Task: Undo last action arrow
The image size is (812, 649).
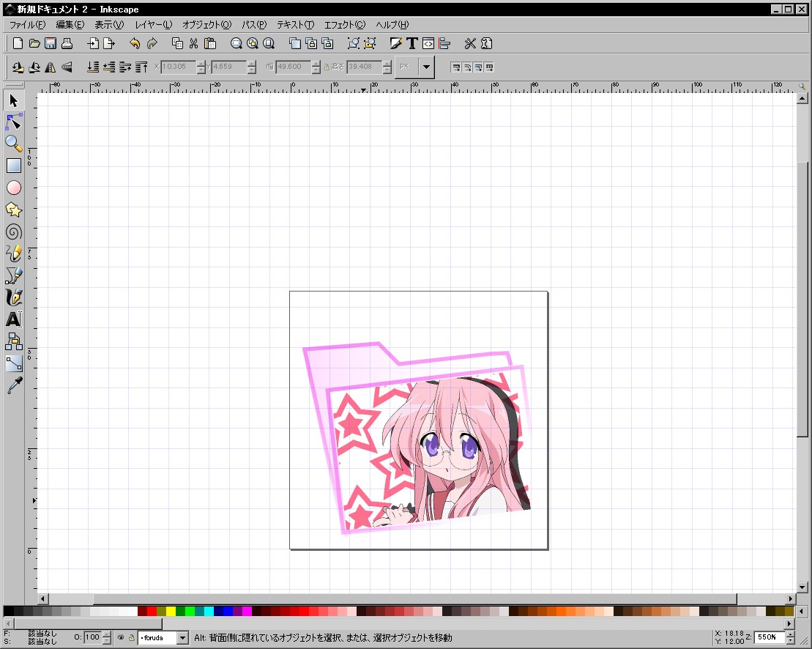Action: 135,43
